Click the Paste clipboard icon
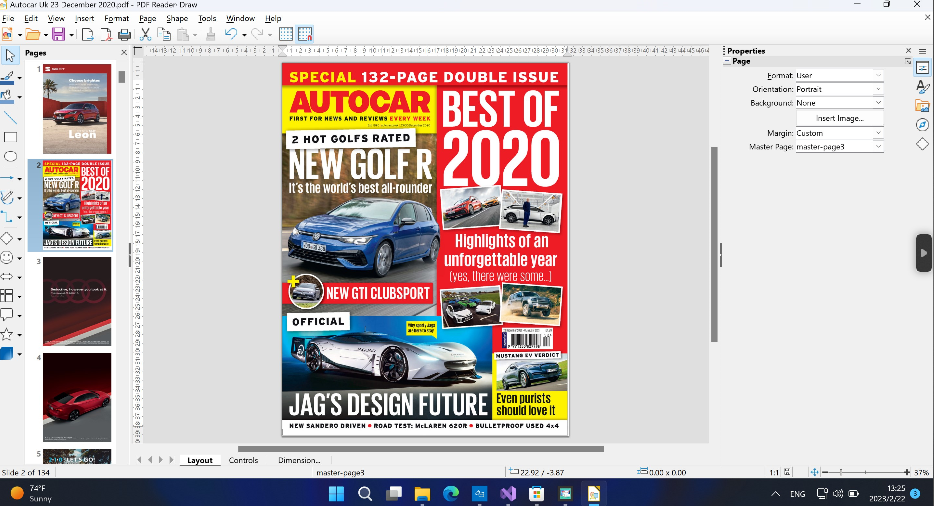 [183, 34]
